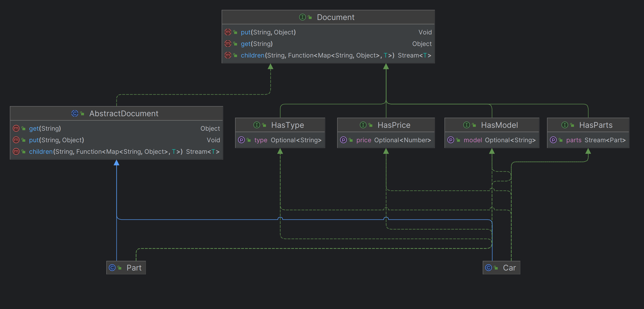Click the children method in Document
Image resolution: width=644 pixels, height=309 pixels.
tap(252, 55)
